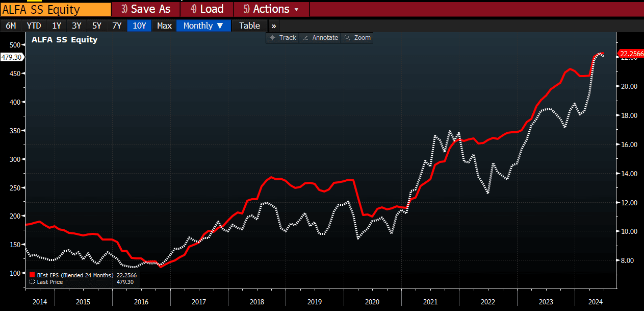
Task: Click the ALFA SS Equity ticker field
Action: click(x=56, y=9)
